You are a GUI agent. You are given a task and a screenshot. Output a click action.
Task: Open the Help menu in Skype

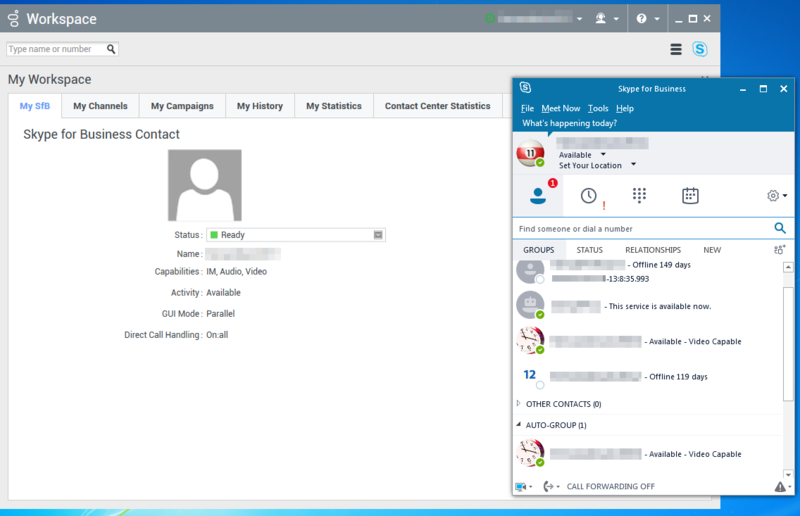pyautogui.click(x=624, y=108)
